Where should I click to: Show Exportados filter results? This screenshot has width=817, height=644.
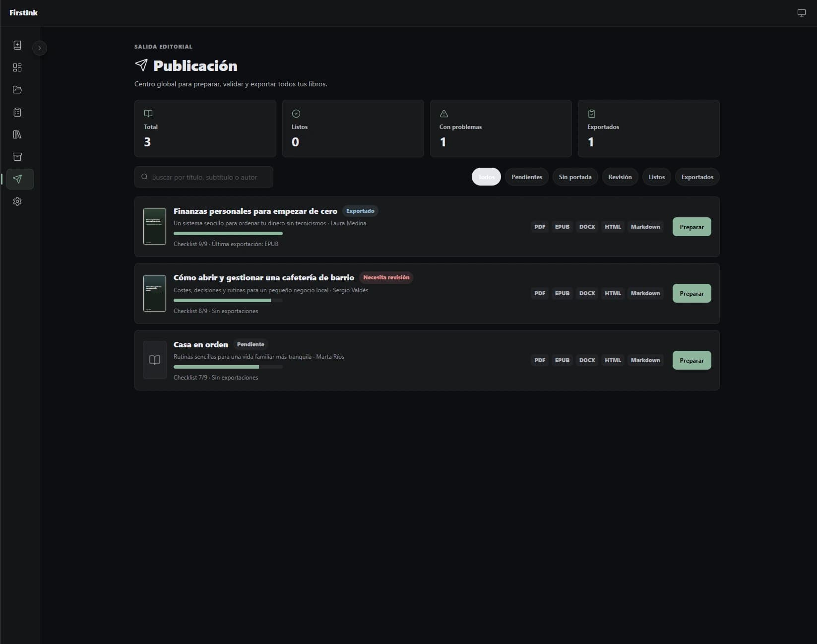point(697,177)
